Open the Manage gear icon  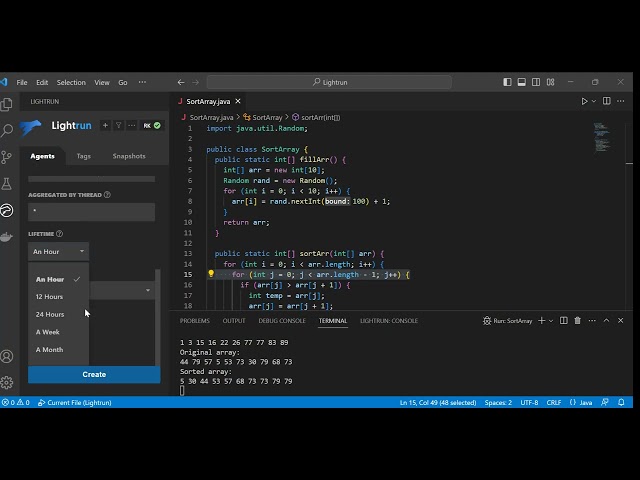click(x=7, y=382)
